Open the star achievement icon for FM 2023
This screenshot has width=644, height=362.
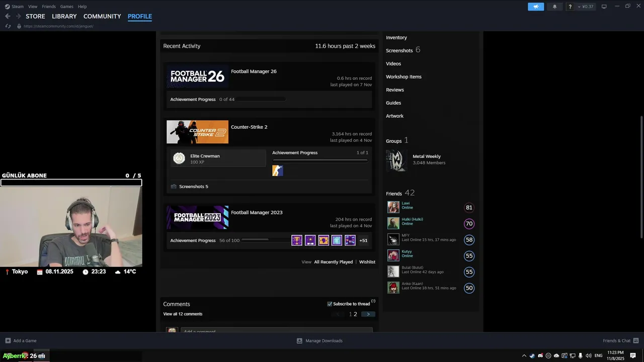(x=310, y=240)
